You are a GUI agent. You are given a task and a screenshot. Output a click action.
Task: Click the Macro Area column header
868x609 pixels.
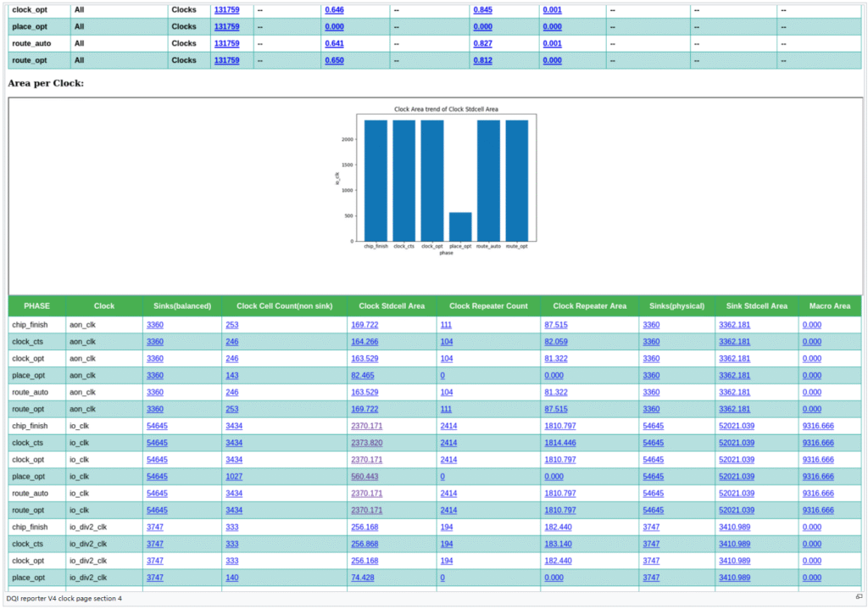pos(830,306)
